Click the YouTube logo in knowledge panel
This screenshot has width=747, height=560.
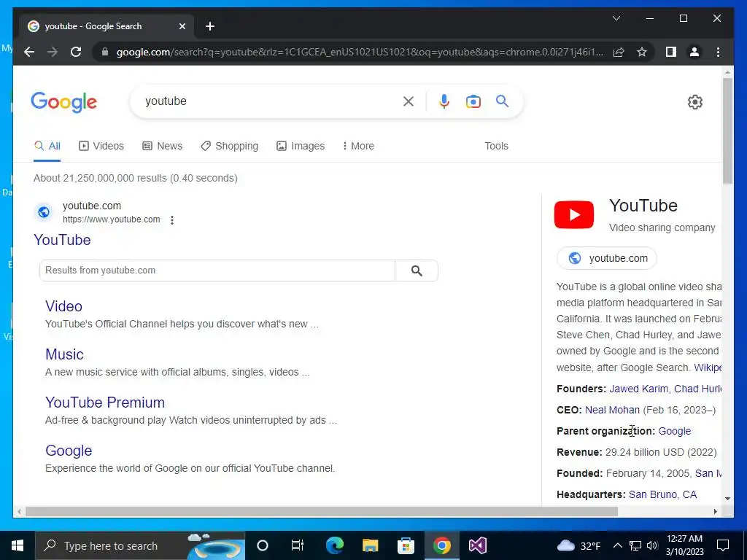point(574,215)
